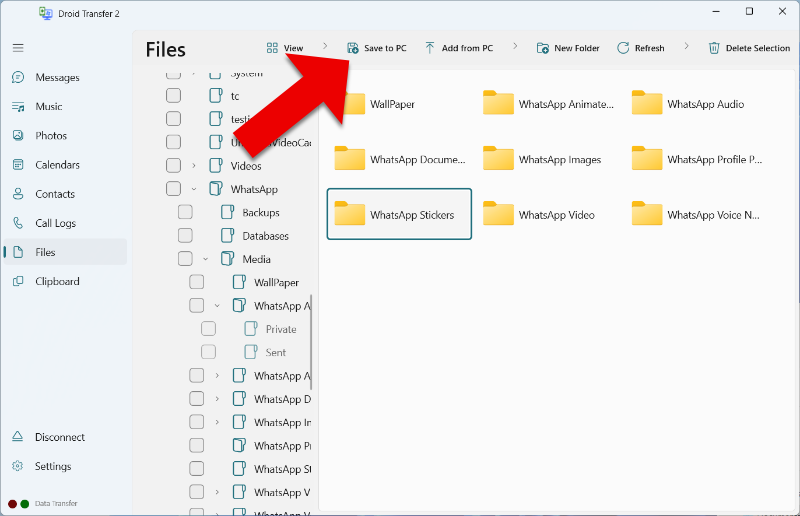800x516 pixels.
Task: Create a New Folder
Action: tap(568, 48)
